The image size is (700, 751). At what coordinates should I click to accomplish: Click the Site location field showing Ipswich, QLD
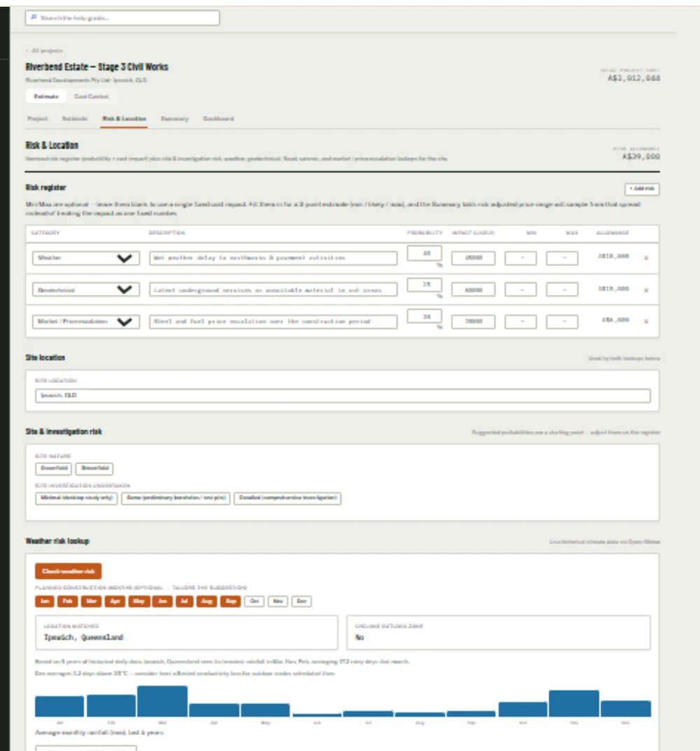click(x=342, y=395)
